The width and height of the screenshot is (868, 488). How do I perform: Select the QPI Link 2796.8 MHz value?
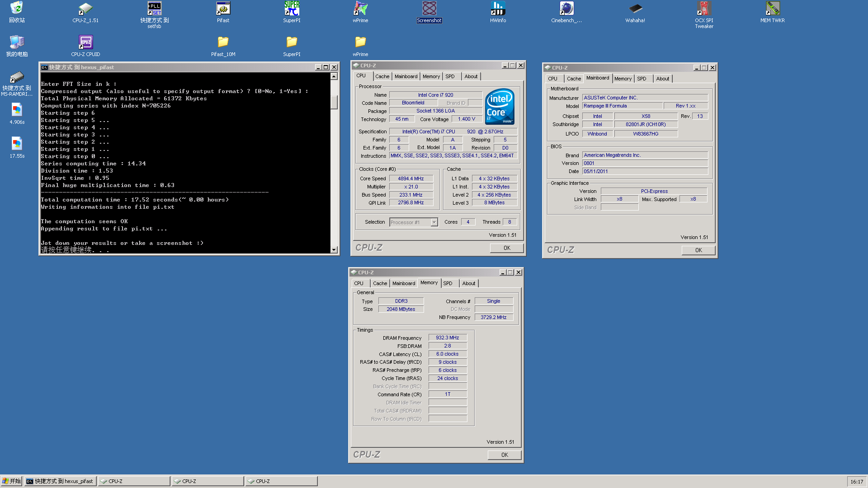point(411,202)
